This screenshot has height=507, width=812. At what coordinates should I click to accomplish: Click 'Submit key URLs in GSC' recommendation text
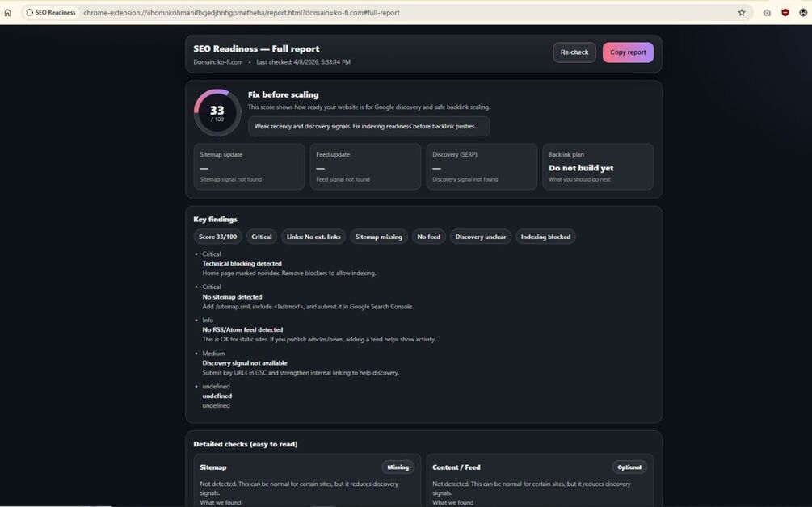click(301, 372)
